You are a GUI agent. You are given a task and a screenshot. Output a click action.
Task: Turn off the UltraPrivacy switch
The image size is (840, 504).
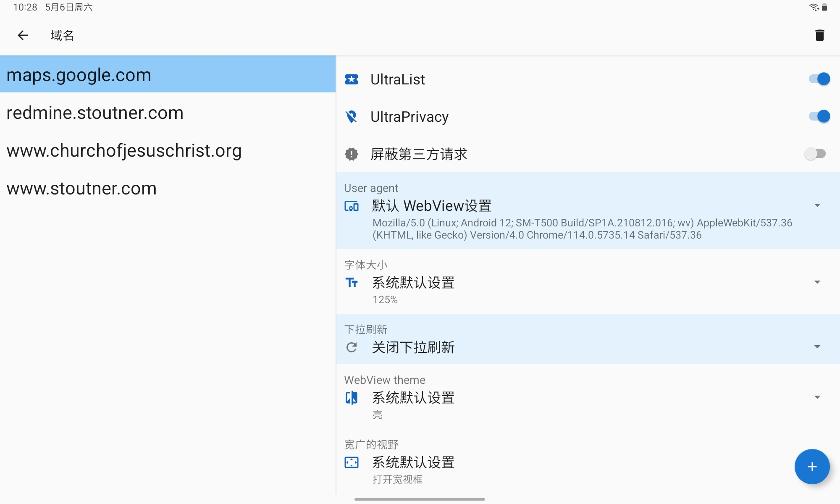pyautogui.click(x=819, y=116)
